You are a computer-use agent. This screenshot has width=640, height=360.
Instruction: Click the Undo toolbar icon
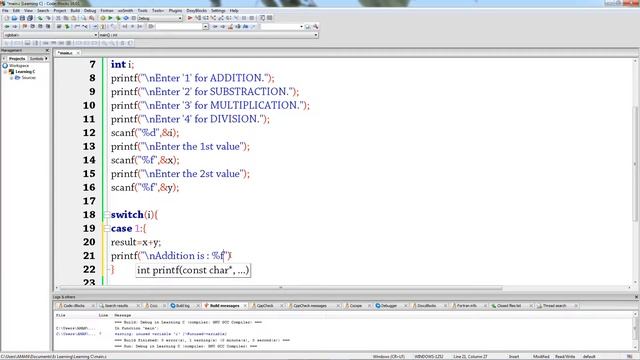[40, 18]
